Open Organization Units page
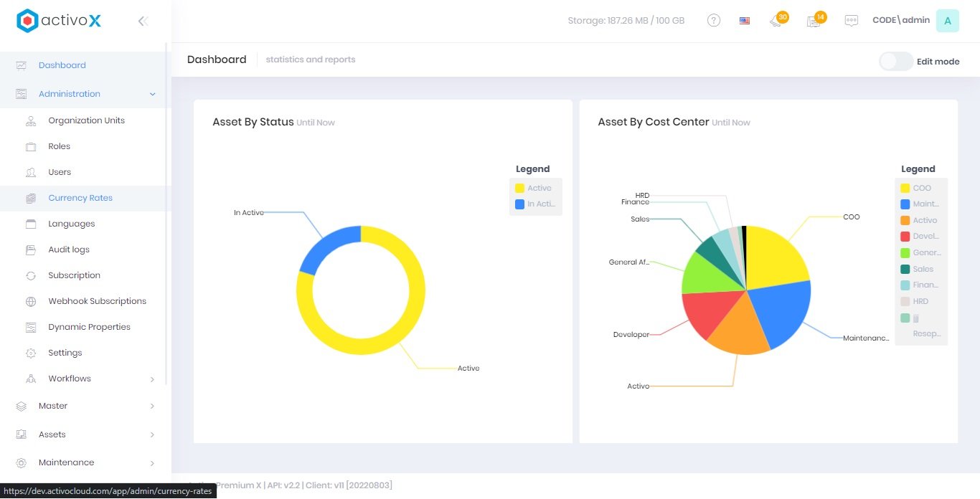 [x=86, y=120]
